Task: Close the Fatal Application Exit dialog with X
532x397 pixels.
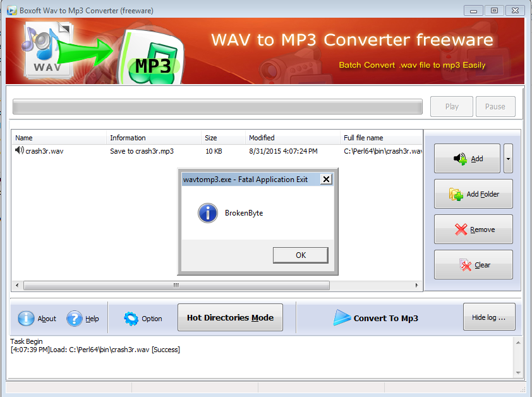Action: click(x=326, y=180)
